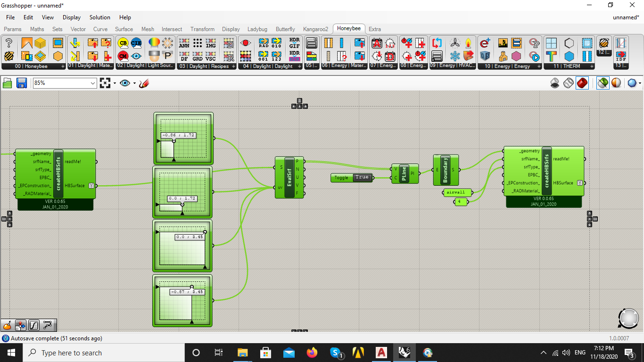Toggle the preview eye icon in canvas toolbar

(125, 83)
